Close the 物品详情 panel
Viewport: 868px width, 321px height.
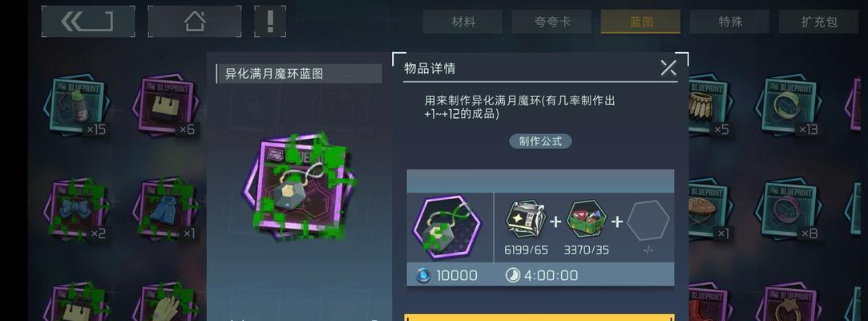668,67
